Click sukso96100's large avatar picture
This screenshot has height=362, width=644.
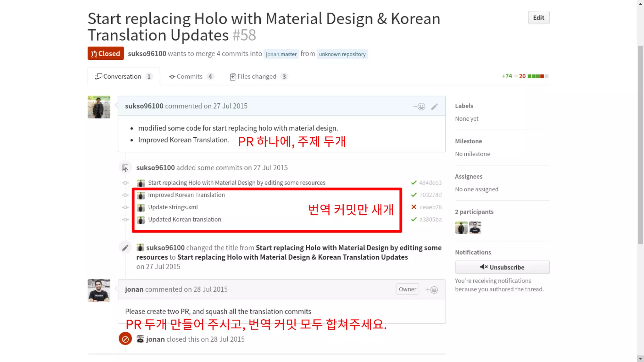99,107
